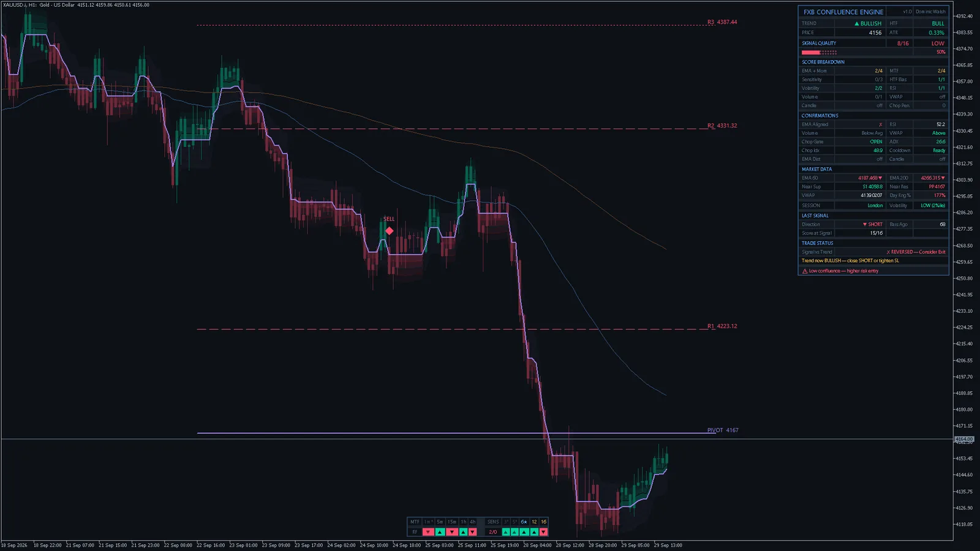The height and width of the screenshot is (551, 980).
Task: Click the EMA 60 down arrow indicator
Action: (x=881, y=178)
